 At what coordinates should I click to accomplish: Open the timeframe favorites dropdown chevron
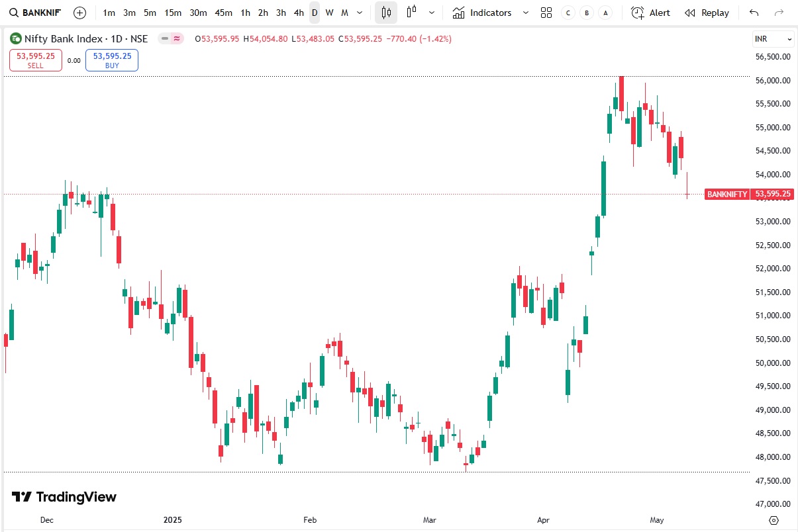point(360,13)
